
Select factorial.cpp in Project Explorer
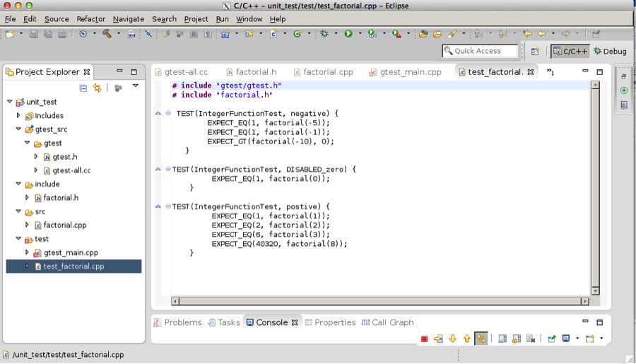click(65, 225)
